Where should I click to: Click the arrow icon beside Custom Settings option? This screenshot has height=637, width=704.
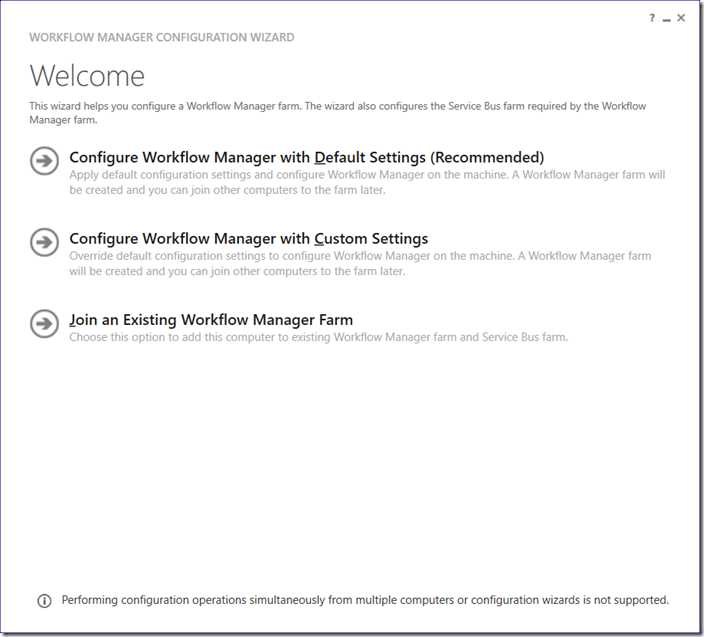click(x=44, y=242)
